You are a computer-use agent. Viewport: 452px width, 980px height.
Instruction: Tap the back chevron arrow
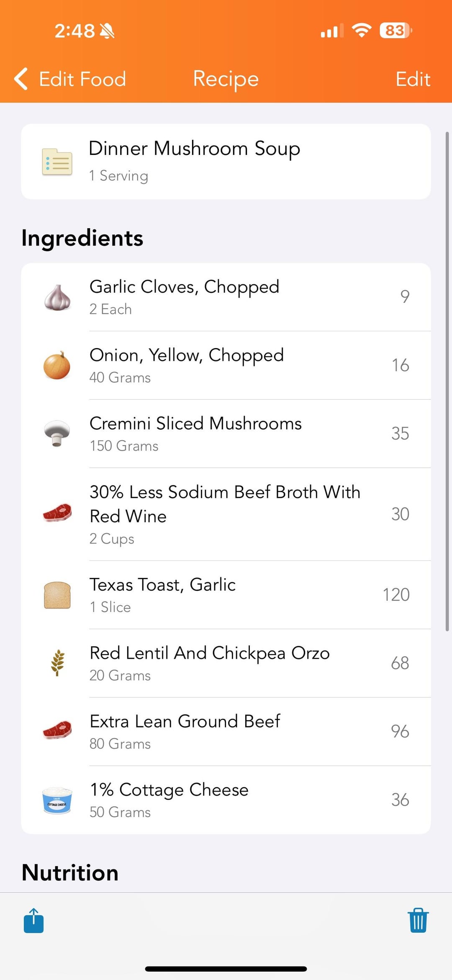coord(21,79)
